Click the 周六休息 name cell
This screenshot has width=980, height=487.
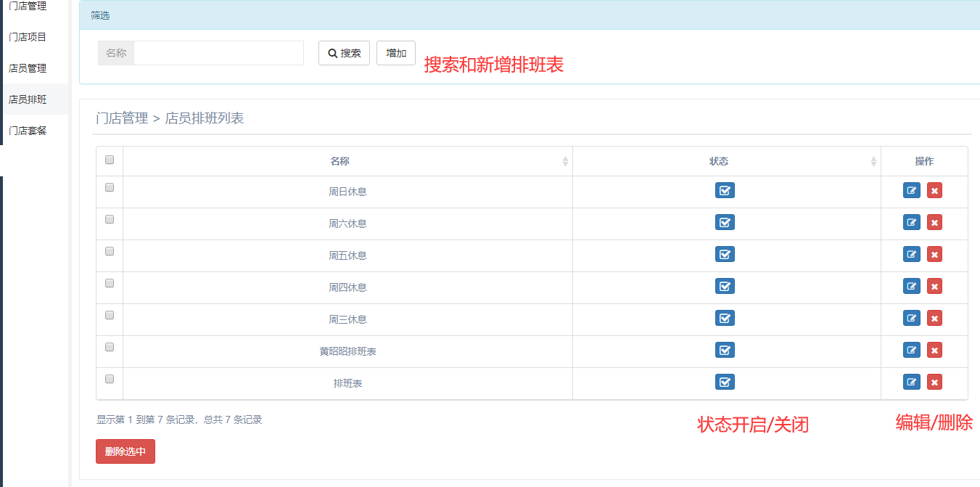347,224
